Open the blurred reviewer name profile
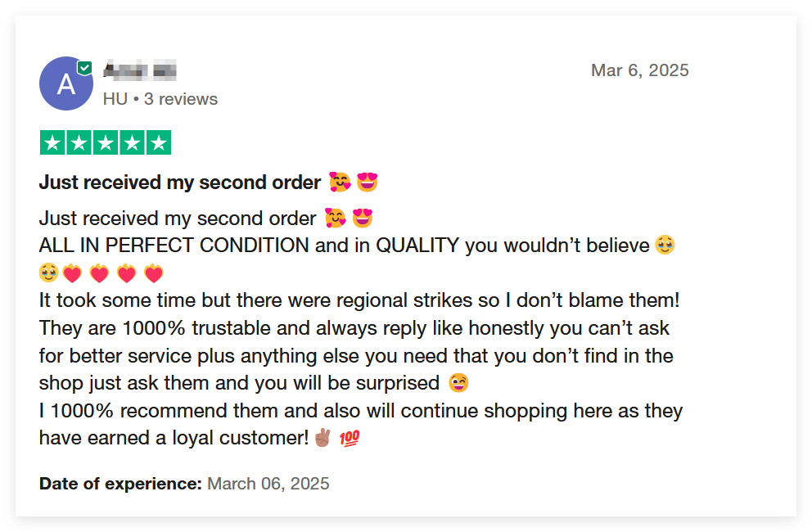Image resolution: width=812 pixels, height=532 pixels. coord(140,70)
